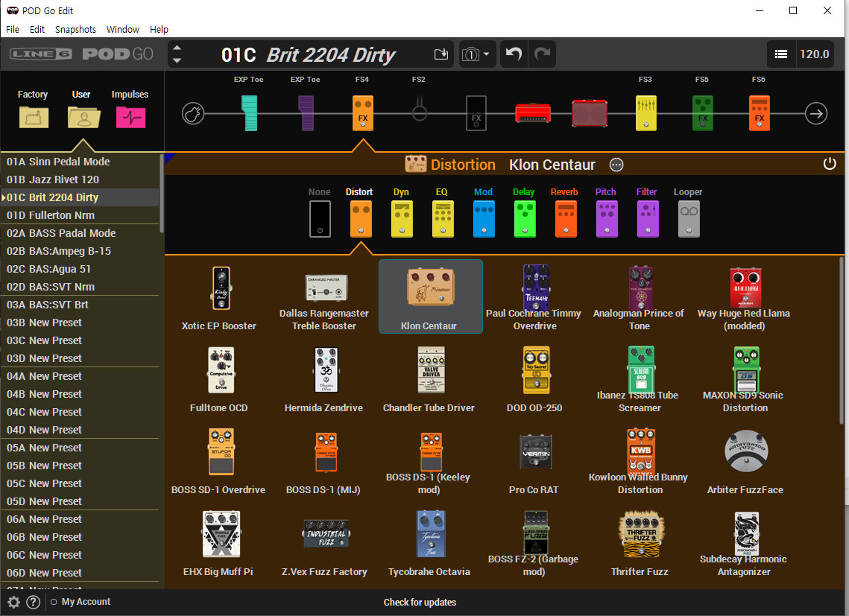
Task: Pick MAXON SD9 Sonic Distortion
Action: [744, 379]
